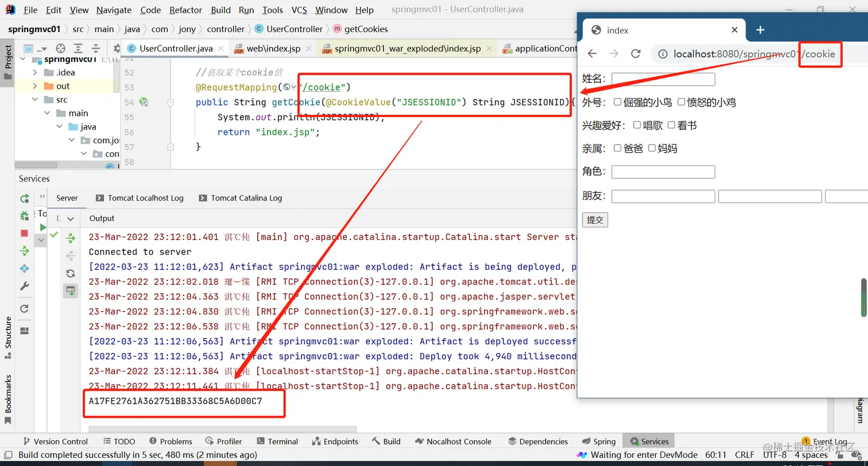Click the grey refresh icon in the Services sidebar
868x466 pixels.
[24, 308]
